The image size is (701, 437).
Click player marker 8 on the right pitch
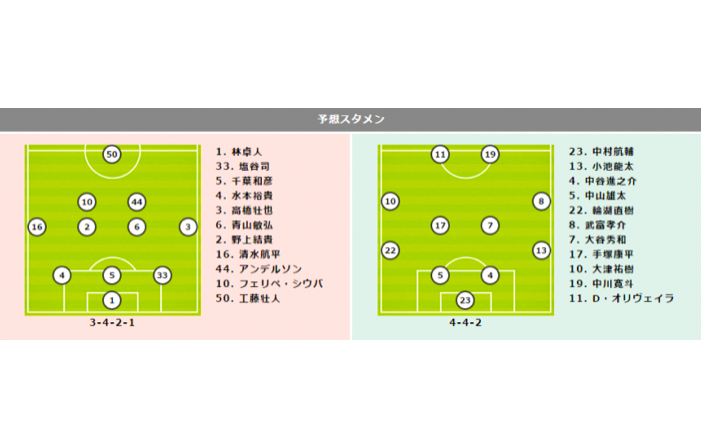tap(541, 202)
